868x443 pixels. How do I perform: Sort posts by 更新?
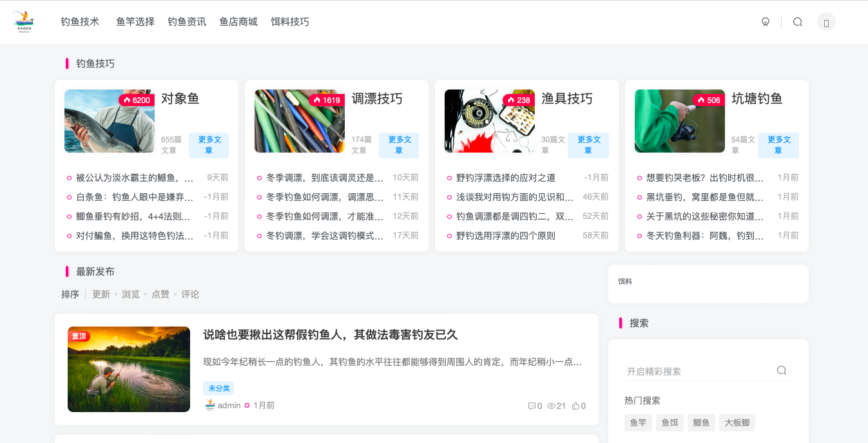[x=101, y=294]
